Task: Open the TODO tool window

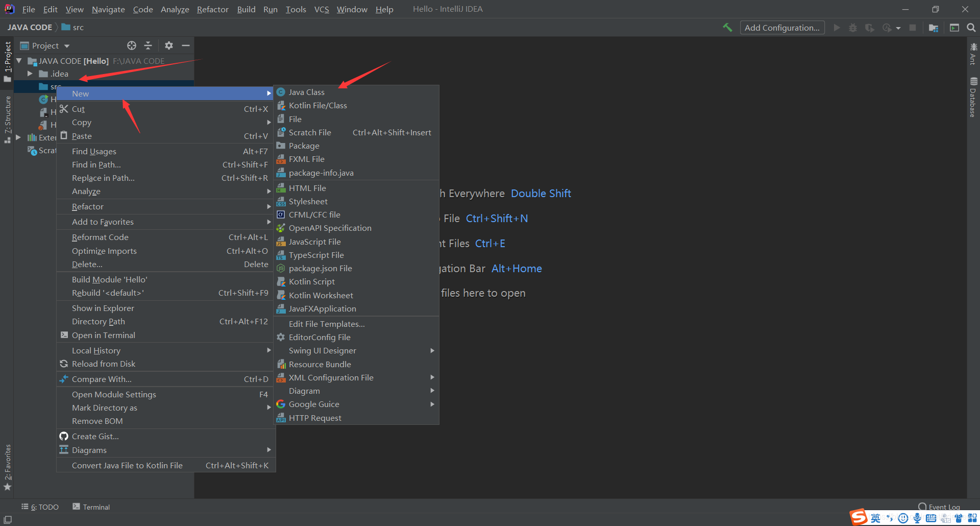Action: tap(40, 507)
